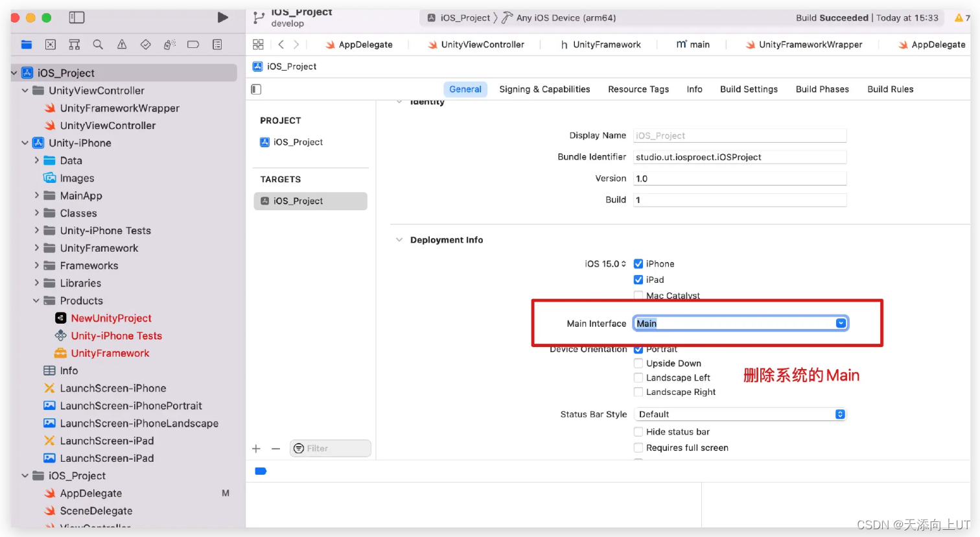Toggle the project and targets list sidebar icon

click(x=256, y=89)
